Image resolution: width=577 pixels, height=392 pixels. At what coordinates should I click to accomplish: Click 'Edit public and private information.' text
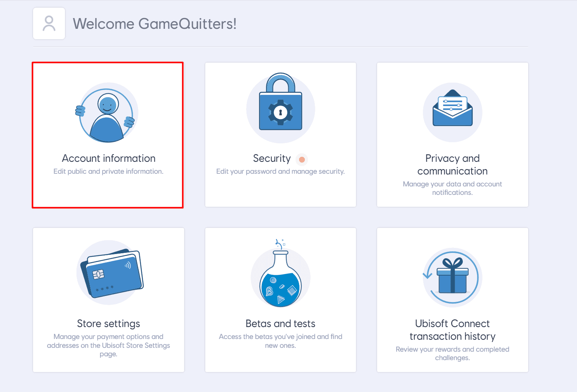pos(108,171)
